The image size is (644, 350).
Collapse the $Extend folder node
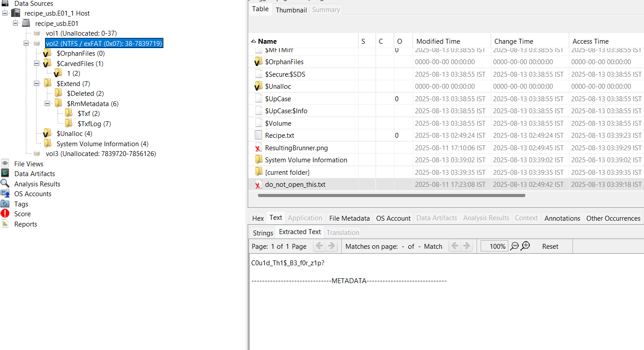[37, 83]
